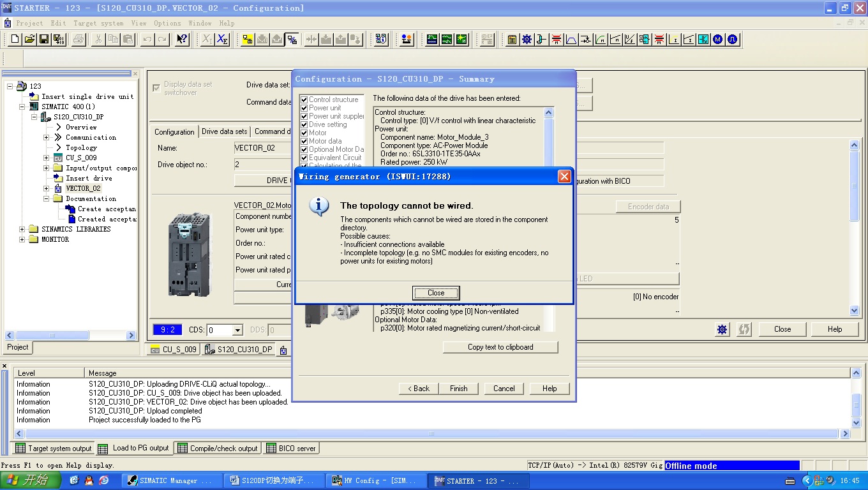Close the Wiring generator message dialog
Viewport: 868px width, 490px height.
pos(436,293)
